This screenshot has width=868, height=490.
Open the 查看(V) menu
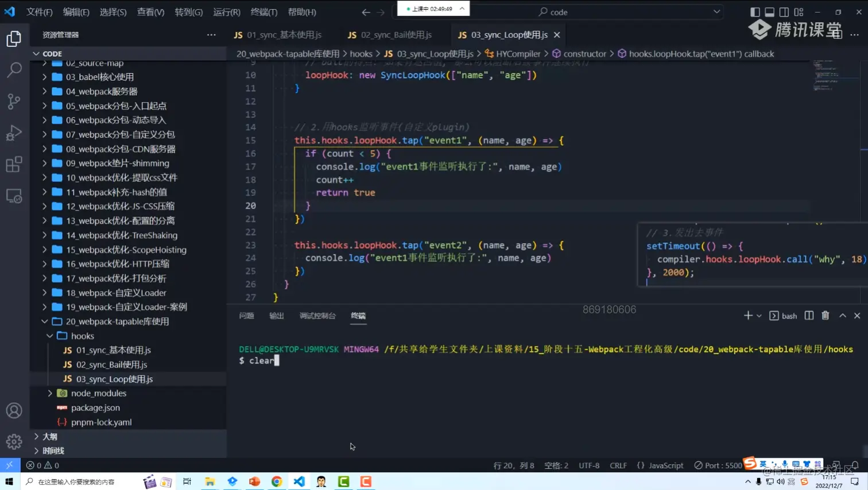150,12
